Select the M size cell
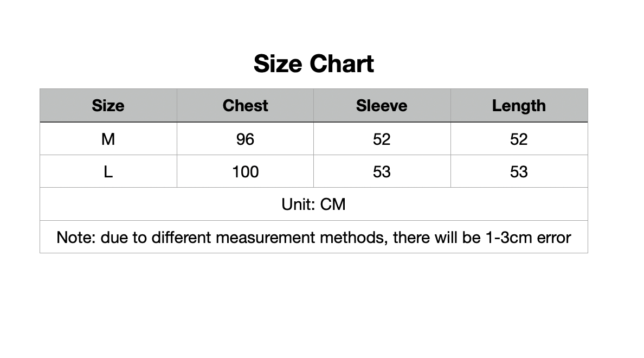The width and height of the screenshot is (644, 358). tap(108, 139)
